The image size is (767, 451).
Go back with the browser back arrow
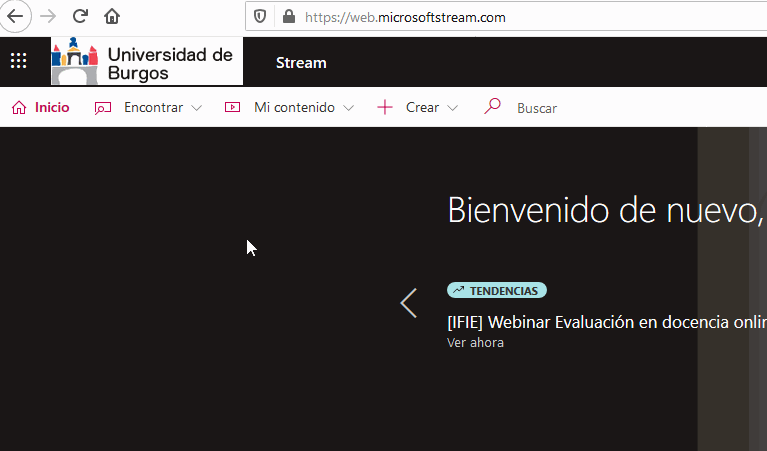15,16
